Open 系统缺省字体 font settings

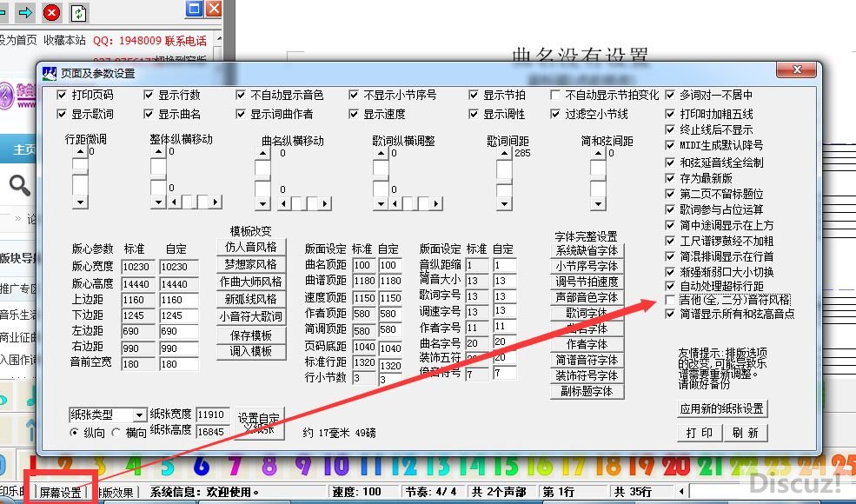click(587, 250)
